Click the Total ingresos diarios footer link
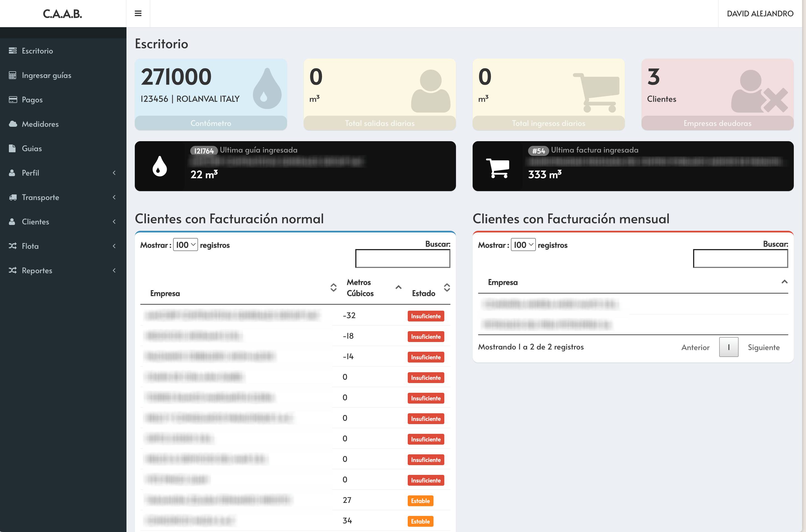806x532 pixels. (x=549, y=123)
